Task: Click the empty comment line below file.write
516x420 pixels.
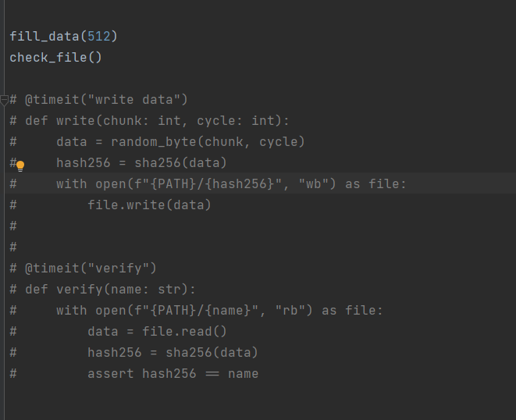Action: coord(13,226)
